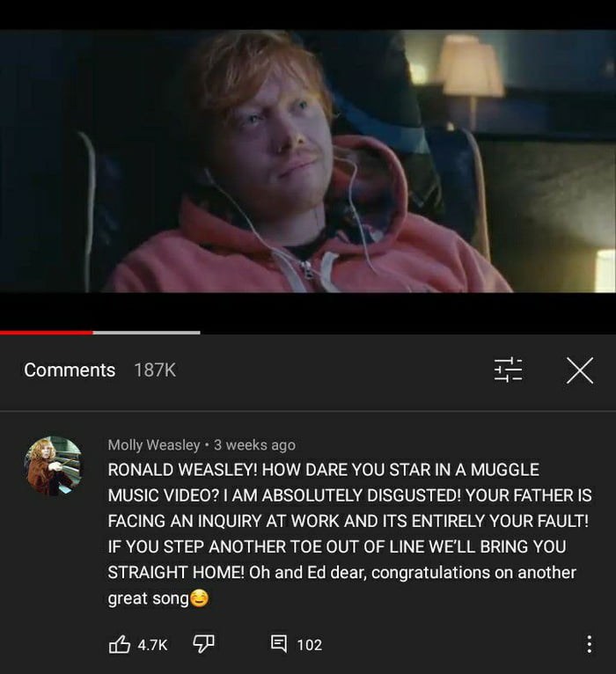Tap the video player frame
Image resolution: width=616 pixels, height=674 pixels.
308,161
